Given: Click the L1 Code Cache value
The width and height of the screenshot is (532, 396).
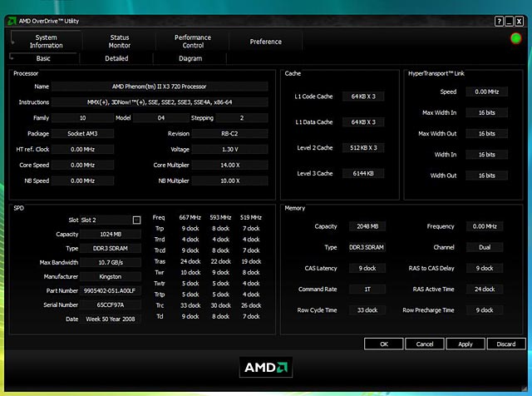Looking at the screenshot, I should pos(363,97).
